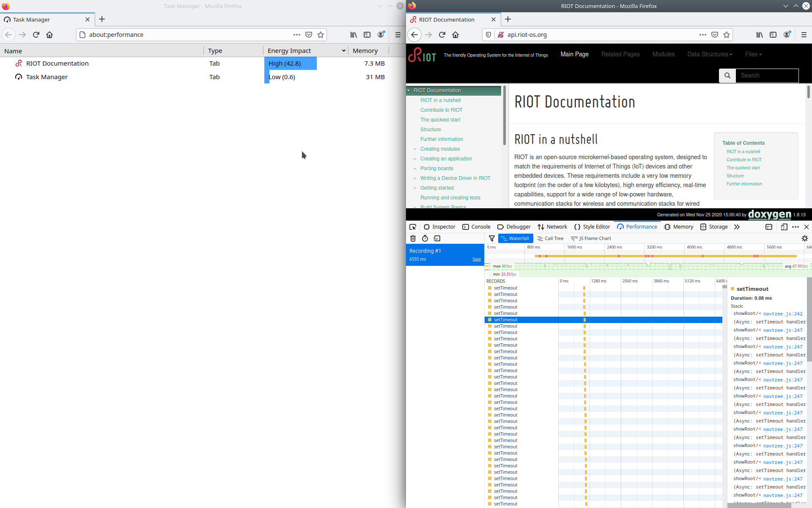
Task: Show sidebars in the Task Manager window
Action: pos(367,35)
